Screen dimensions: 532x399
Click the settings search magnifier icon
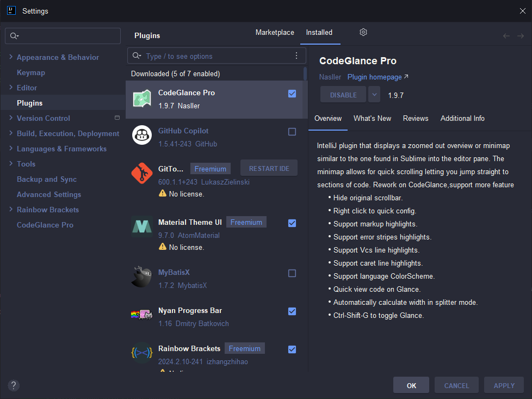click(x=14, y=36)
